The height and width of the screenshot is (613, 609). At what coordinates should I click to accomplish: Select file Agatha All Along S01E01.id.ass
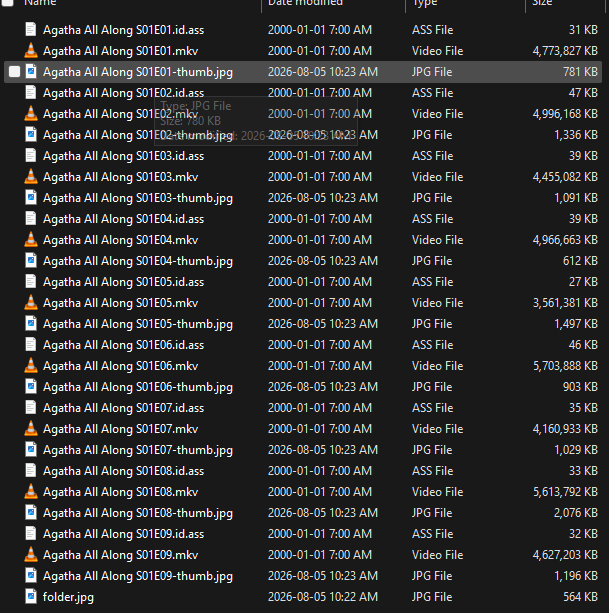(123, 30)
